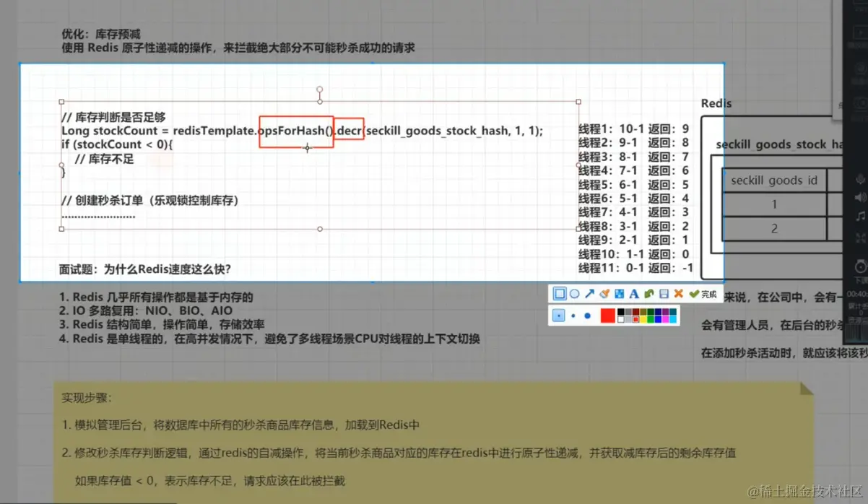The height and width of the screenshot is (504, 868).
Task: Click the '线程11：0-1 返回：-1' row
Action: pyautogui.click(x=635, y=268)
